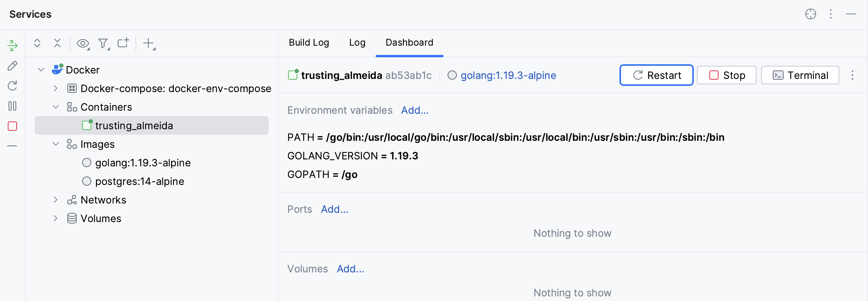Select the trusting_almeida container
868x301 pixels.
(x=134, y=126)
